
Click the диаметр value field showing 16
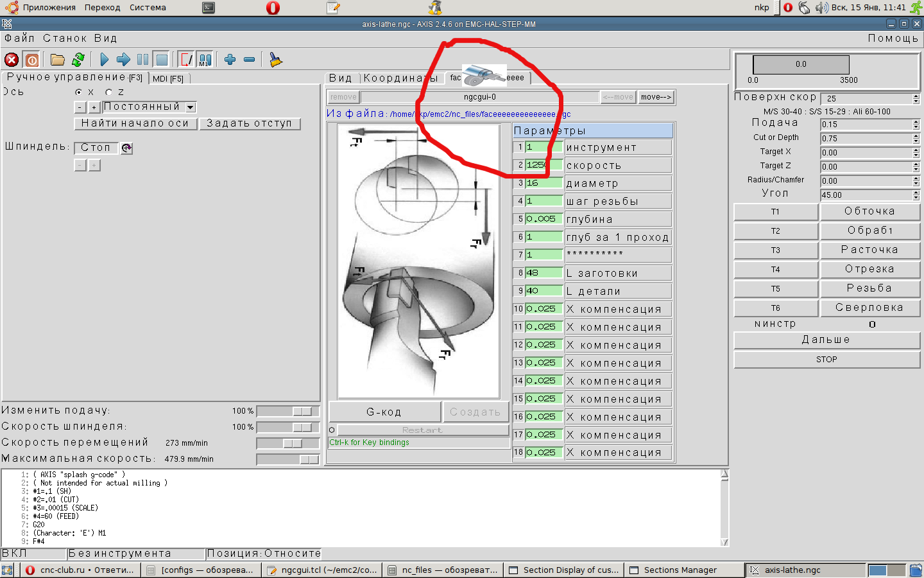click(544, 183)
